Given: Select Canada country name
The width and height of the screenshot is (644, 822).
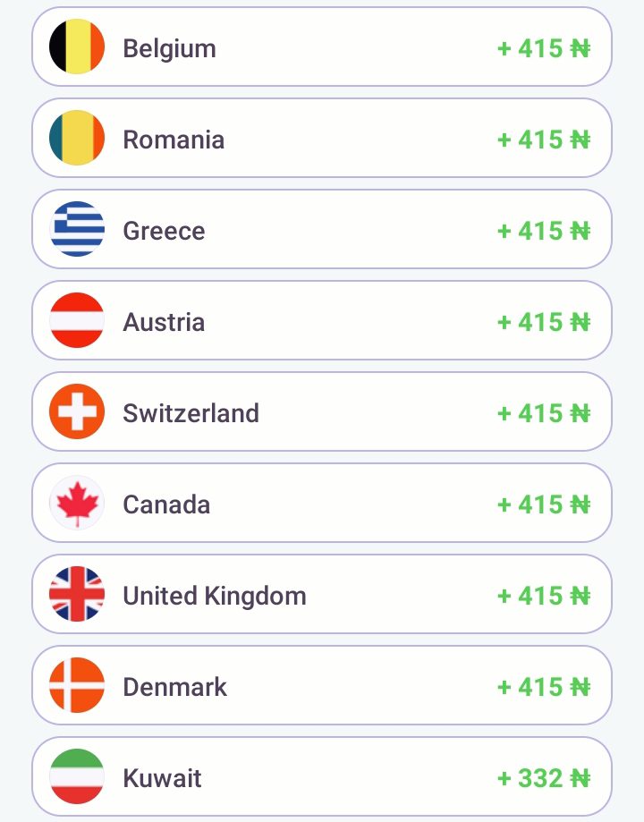Looking at the screenshot, I should [x=166, y=504].
